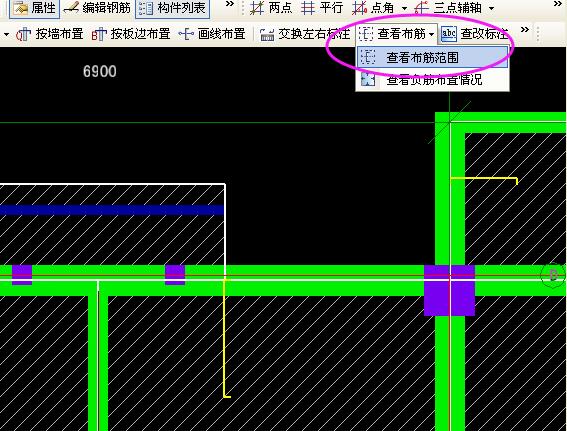This screenshot has height=431, width=567.
Task: Click 查改标注 edit annotation tool
Action: point(475,34)
